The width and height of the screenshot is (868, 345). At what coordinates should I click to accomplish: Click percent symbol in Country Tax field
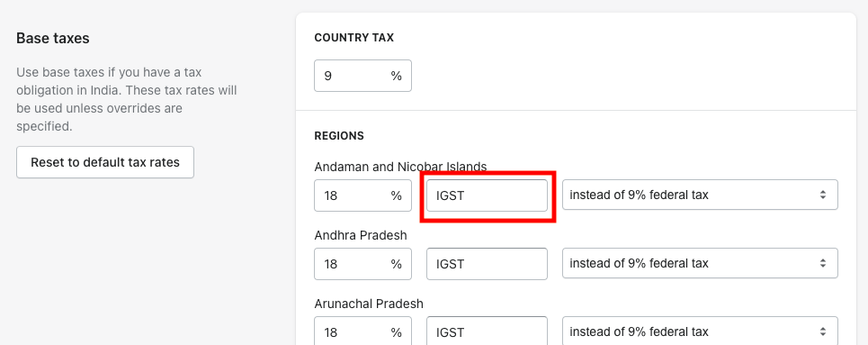tap(397, 76)
